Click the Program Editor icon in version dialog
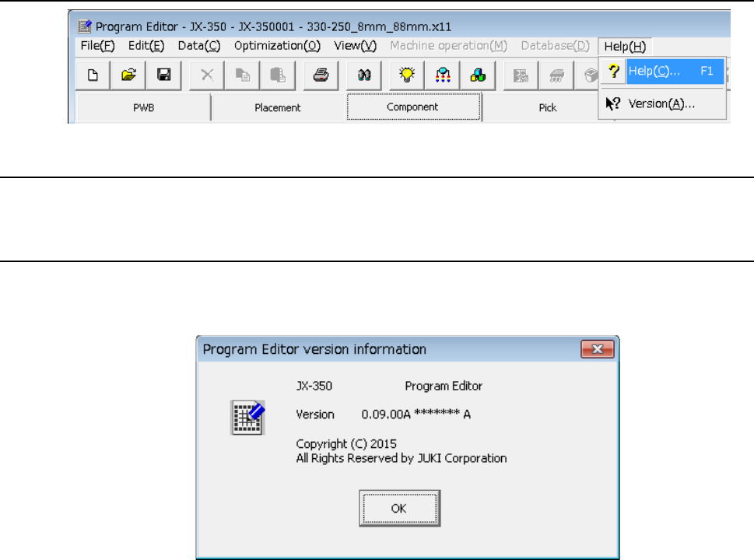 [x=247, y=417]
